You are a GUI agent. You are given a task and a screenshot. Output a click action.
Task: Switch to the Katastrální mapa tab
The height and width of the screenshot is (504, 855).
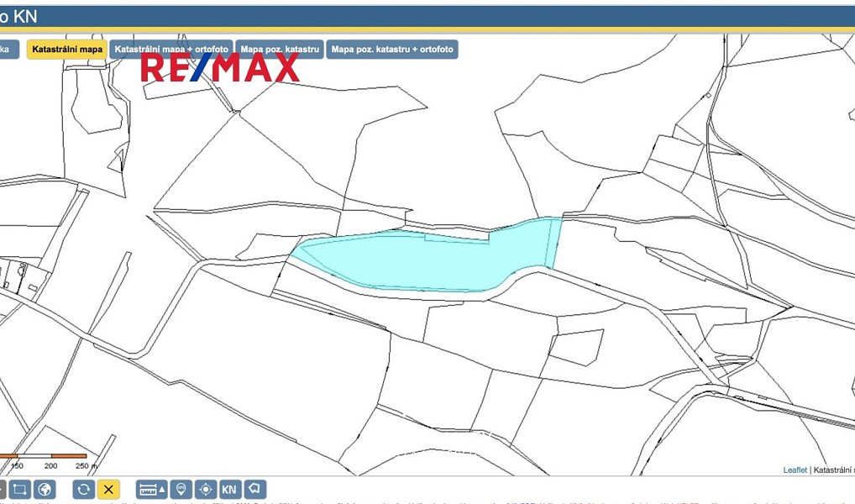point(67,49)
